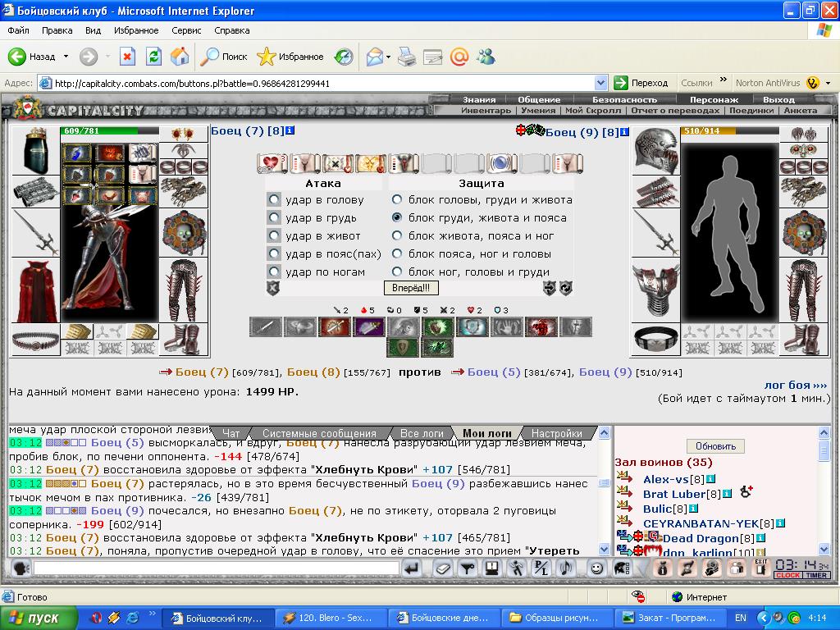Viewport: 840px width, 630px height.
Task: Click the red cloak armor item icon
Action: click(x=35, y=290)
